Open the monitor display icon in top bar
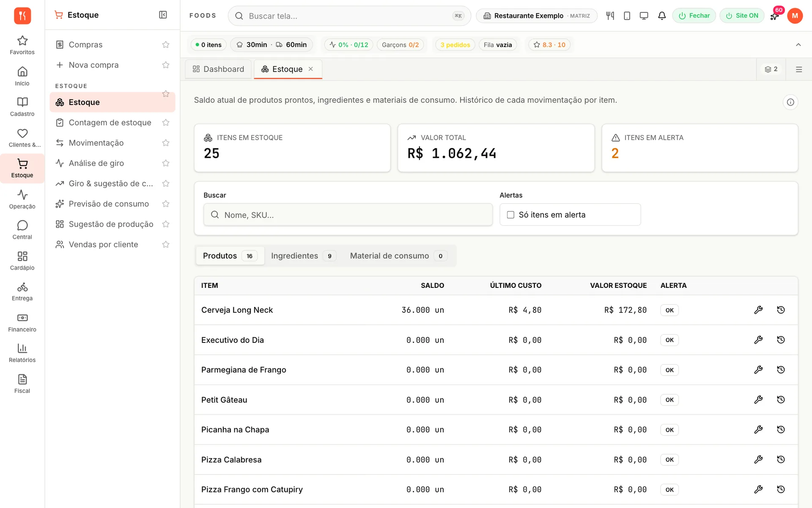812x508 pixels. coord(644,16)
